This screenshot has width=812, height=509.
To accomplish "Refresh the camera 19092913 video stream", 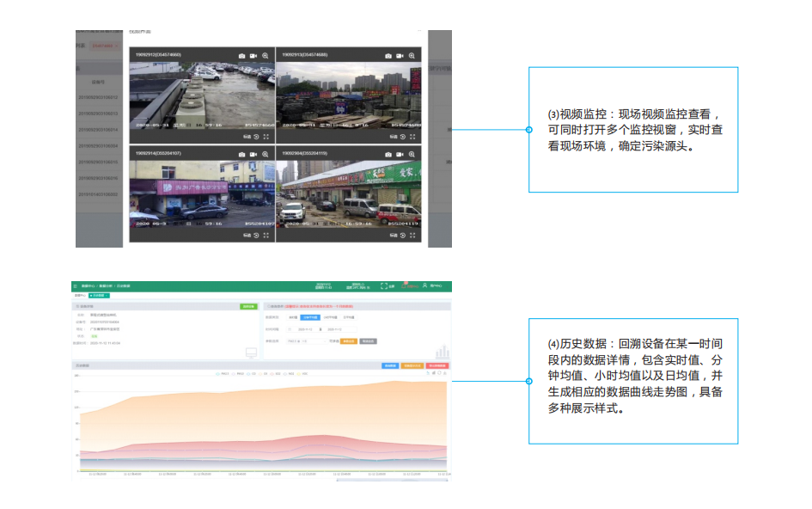I will pos(403,137).
